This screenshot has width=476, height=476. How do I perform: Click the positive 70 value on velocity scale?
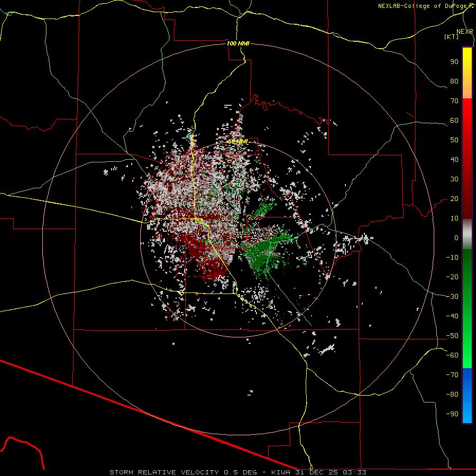pyautogui.click(x=454, y=101)
